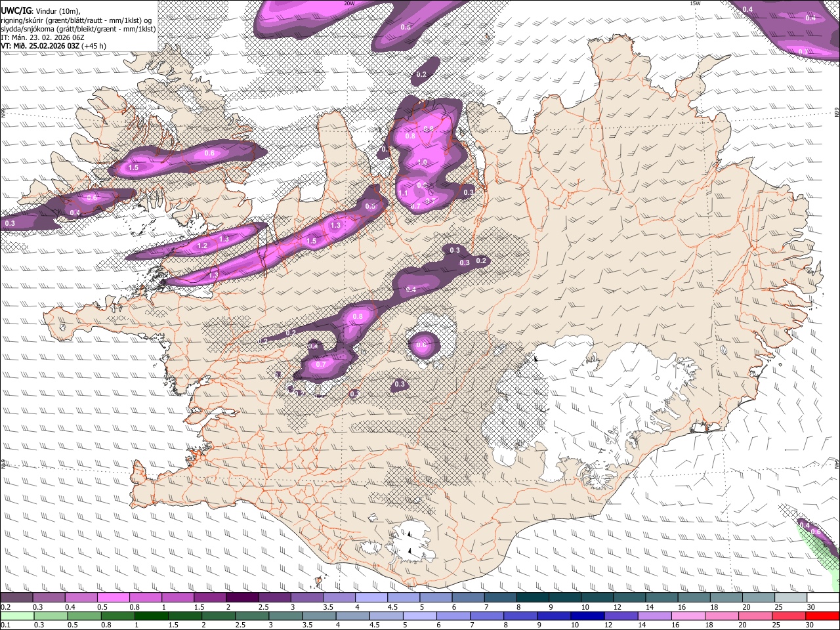Click the upper legend swatch starting at 1.5

tap(210, 598)
